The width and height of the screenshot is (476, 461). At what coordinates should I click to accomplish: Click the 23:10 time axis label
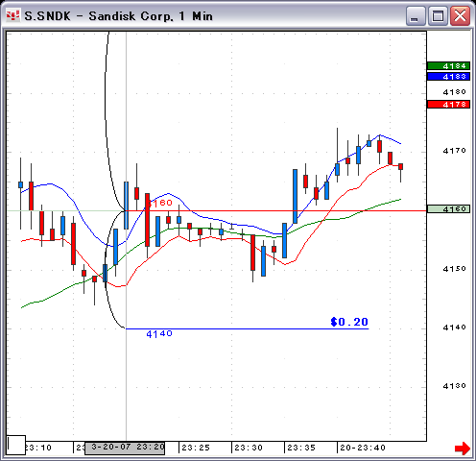38,448
